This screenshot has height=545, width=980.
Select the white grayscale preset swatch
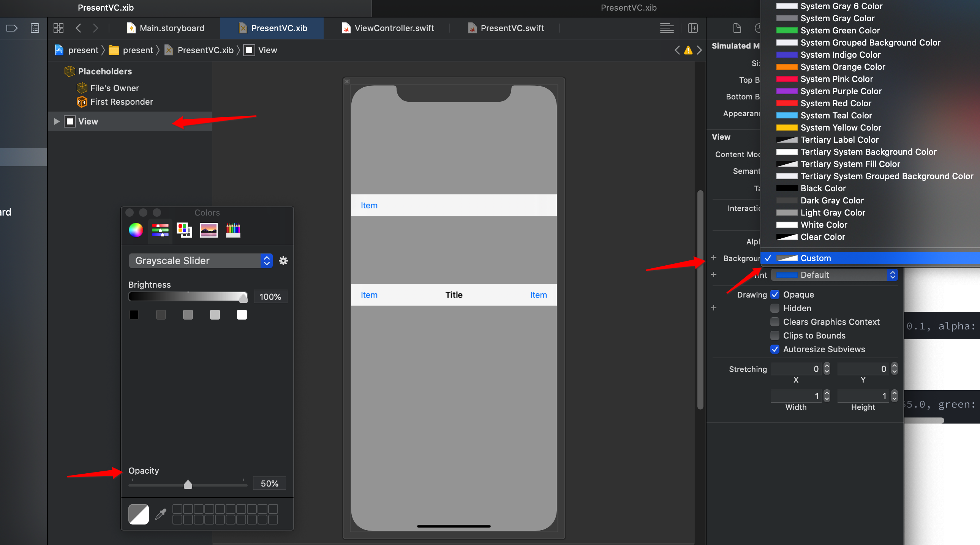tap(242, 315)
